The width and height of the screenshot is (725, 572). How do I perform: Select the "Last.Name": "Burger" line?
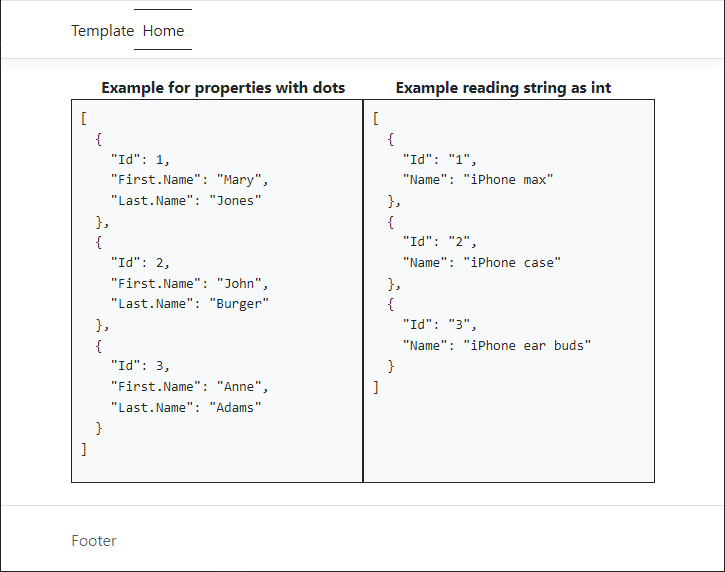[x=189, y=304]
